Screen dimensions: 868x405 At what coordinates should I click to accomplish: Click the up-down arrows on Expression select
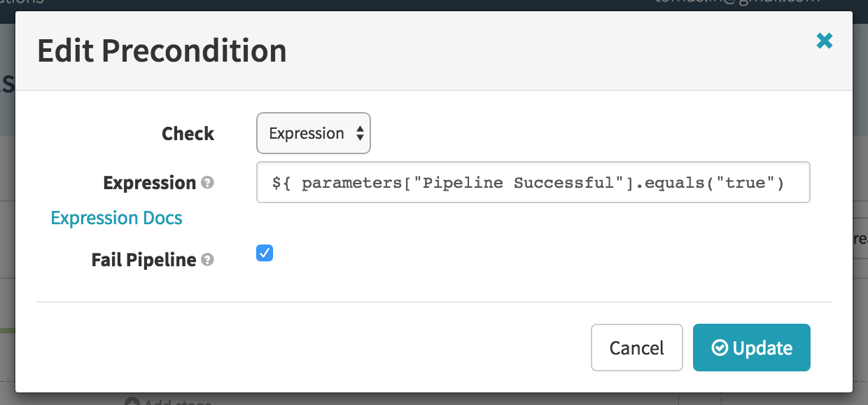pos(360,133)
